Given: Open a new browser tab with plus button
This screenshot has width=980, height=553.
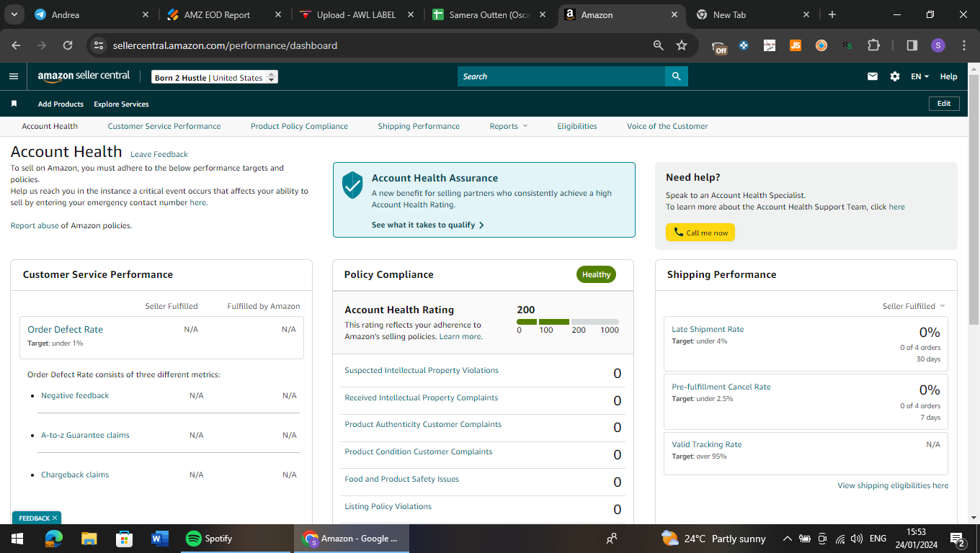Looking at the screenshot, I should (832, 14).
